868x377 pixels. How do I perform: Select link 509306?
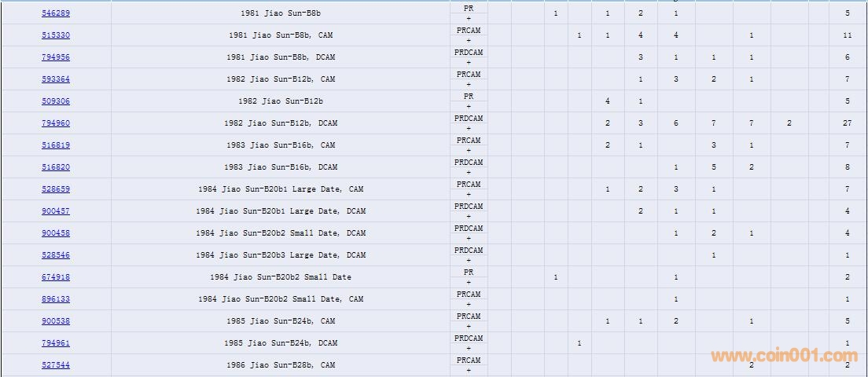click(56, 101)
